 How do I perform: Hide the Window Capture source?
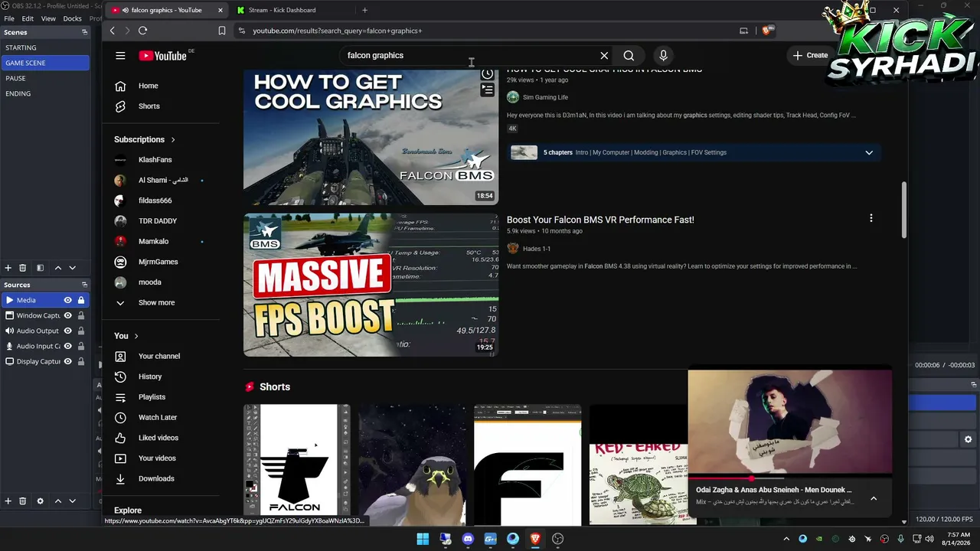68,315
